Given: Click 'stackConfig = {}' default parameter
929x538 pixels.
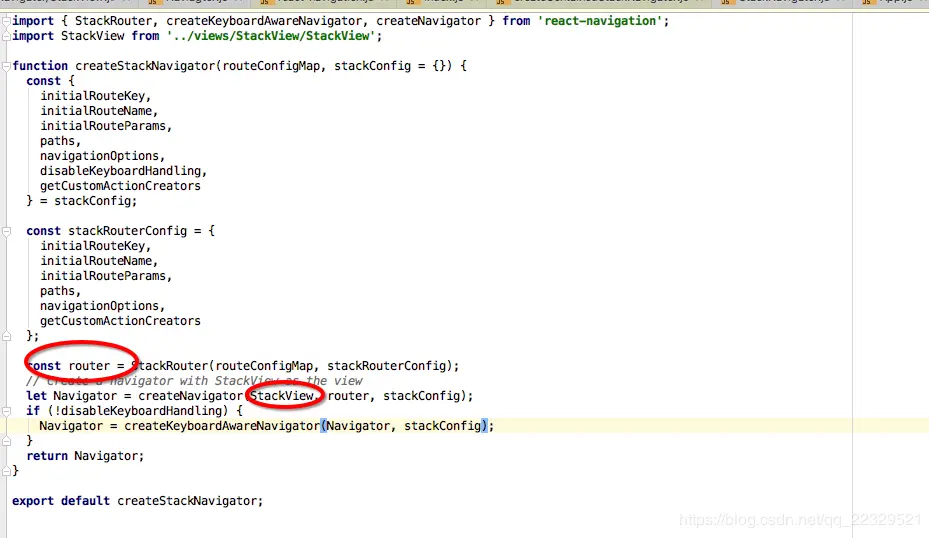Looking at the screenshot, I should point(392,66).
